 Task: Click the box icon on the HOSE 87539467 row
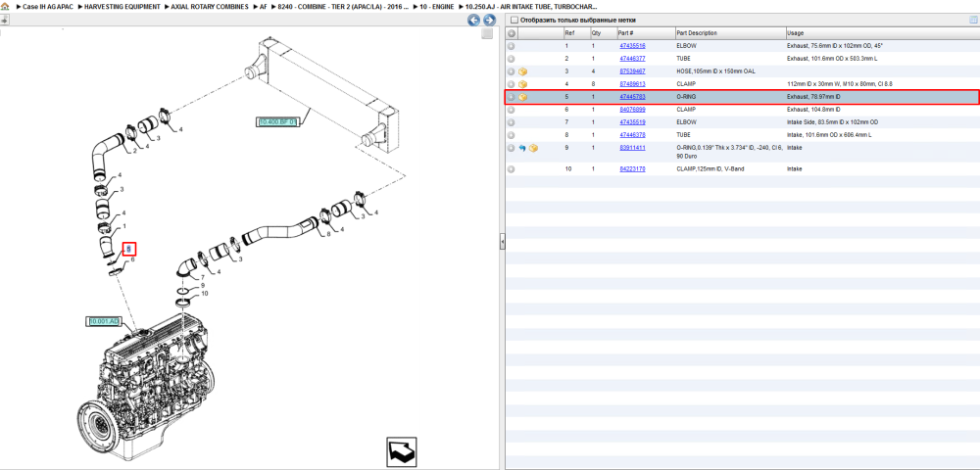coord(523,71)
